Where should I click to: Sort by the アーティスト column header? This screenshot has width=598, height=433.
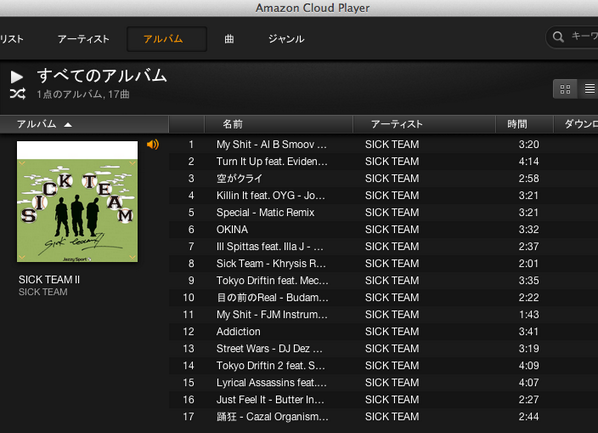pyautogui.click(x=424, y=124)
